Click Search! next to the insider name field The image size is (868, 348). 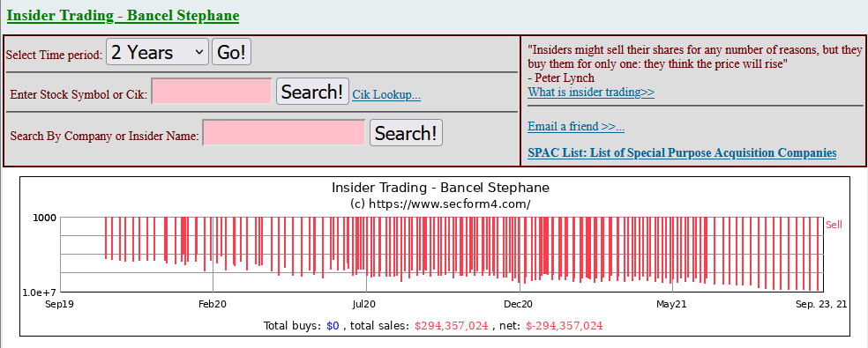(x=406, y=133)
